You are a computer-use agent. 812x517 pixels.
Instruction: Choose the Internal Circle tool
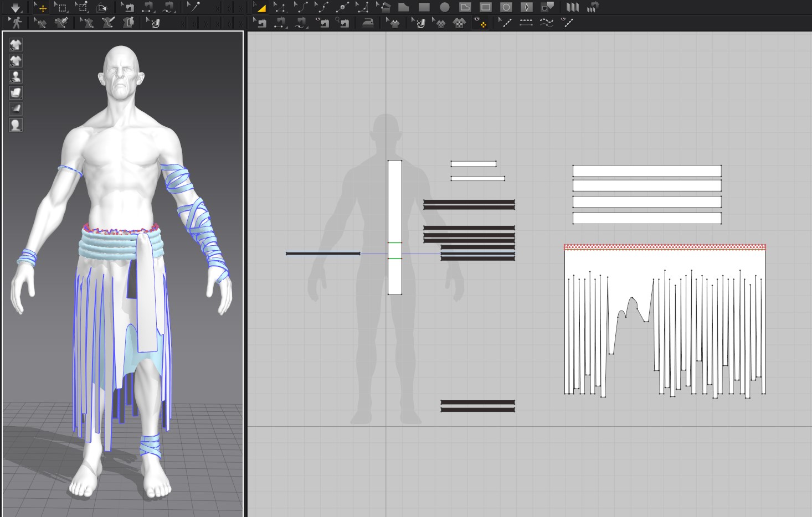click(x=506, y=7)
